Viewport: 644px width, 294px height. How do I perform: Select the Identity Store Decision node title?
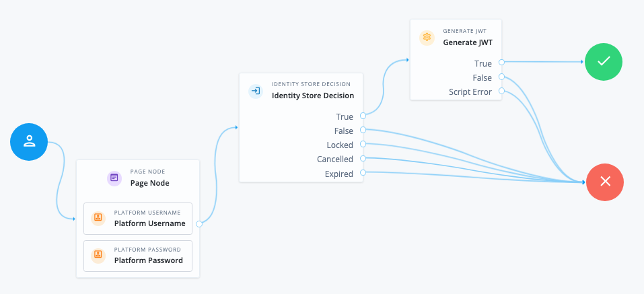[x=312, y=96]
